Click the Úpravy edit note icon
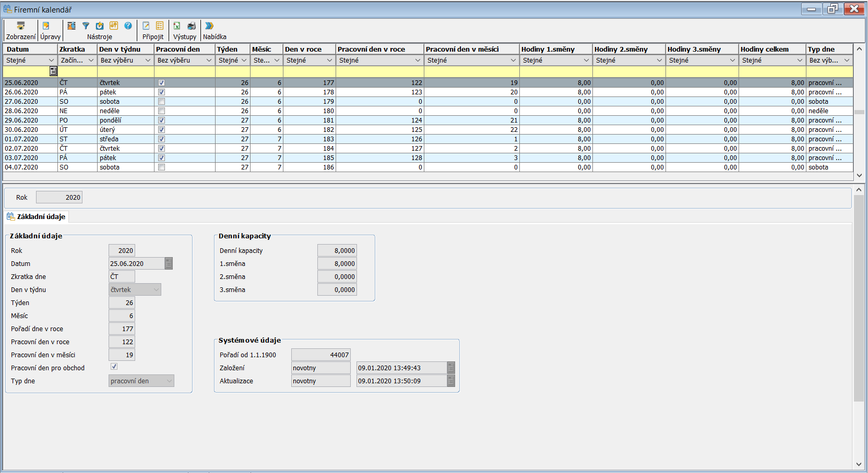Viewport: 868px width, 473px height. point(46,26)
